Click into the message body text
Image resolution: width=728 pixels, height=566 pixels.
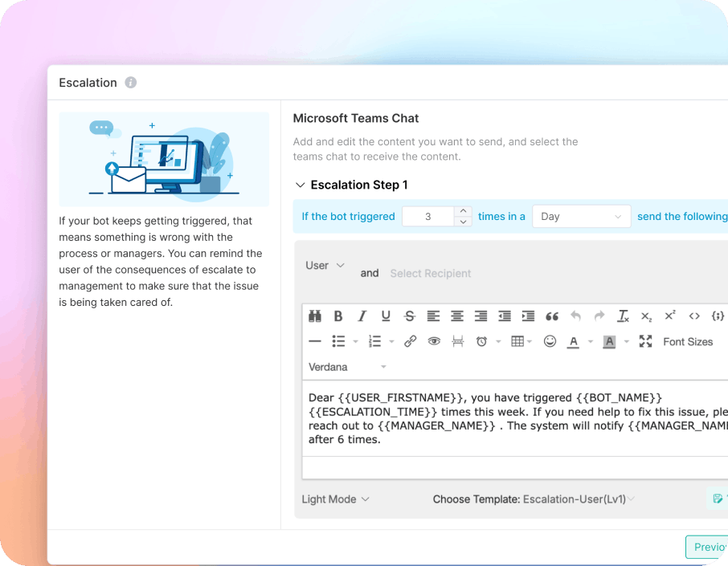point(515,418)
